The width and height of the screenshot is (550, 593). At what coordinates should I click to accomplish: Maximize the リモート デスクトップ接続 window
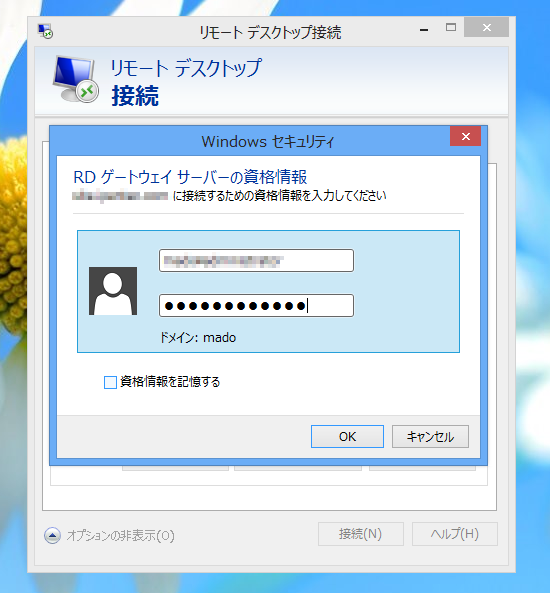(x=451, y=27)
